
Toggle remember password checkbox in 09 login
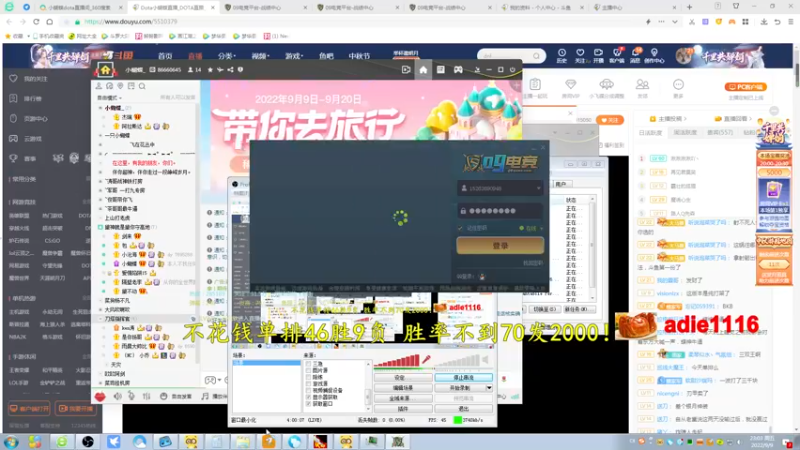point(461,228)
